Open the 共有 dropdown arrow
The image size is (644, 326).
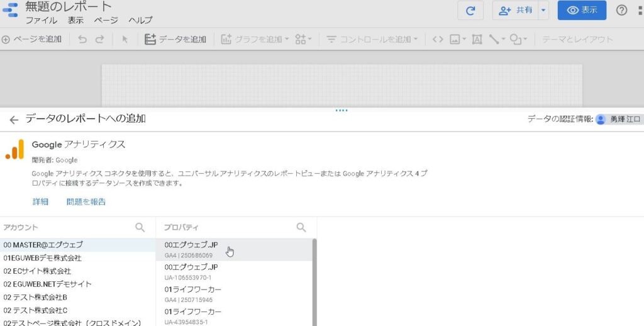click(x=543, y=11)
